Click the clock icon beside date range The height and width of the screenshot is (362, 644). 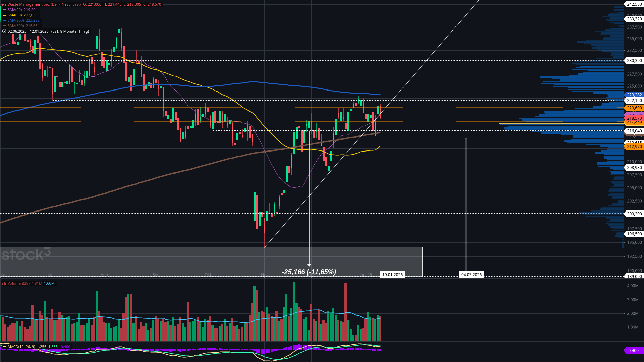[x=4, y=31]
